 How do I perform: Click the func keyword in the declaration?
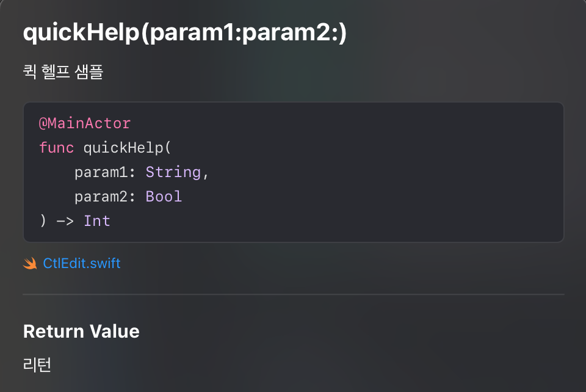coord(56,148)
